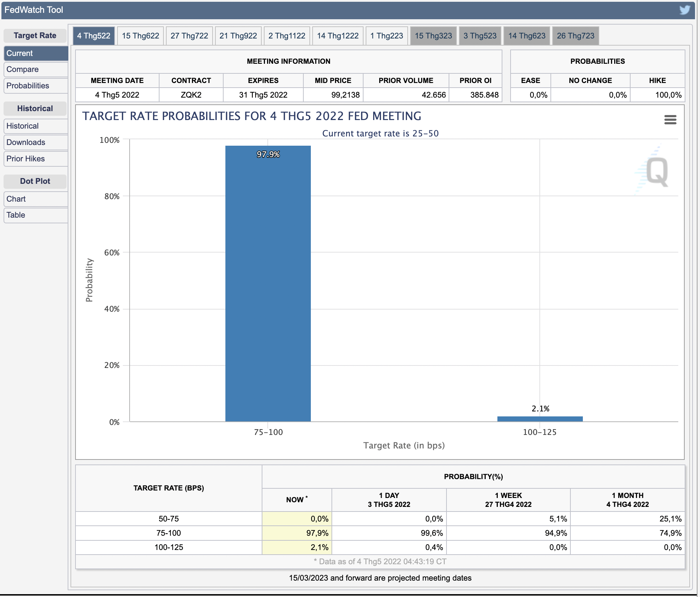Open the projected 15 Thg323 tab
Screen dimensions: 700x597
[433, 36]
